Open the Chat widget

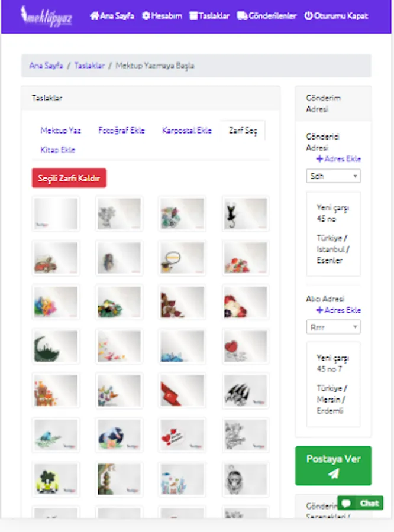[360, 503]
